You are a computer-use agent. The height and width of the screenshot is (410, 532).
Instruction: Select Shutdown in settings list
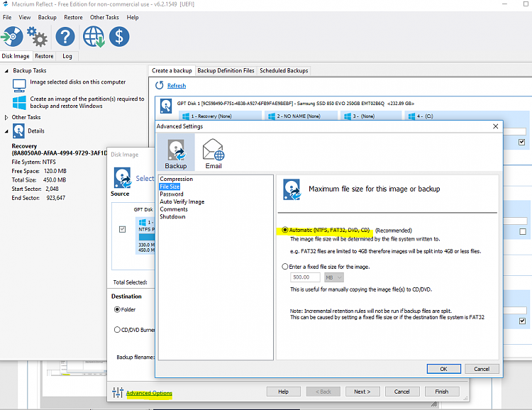pos(172,216)
